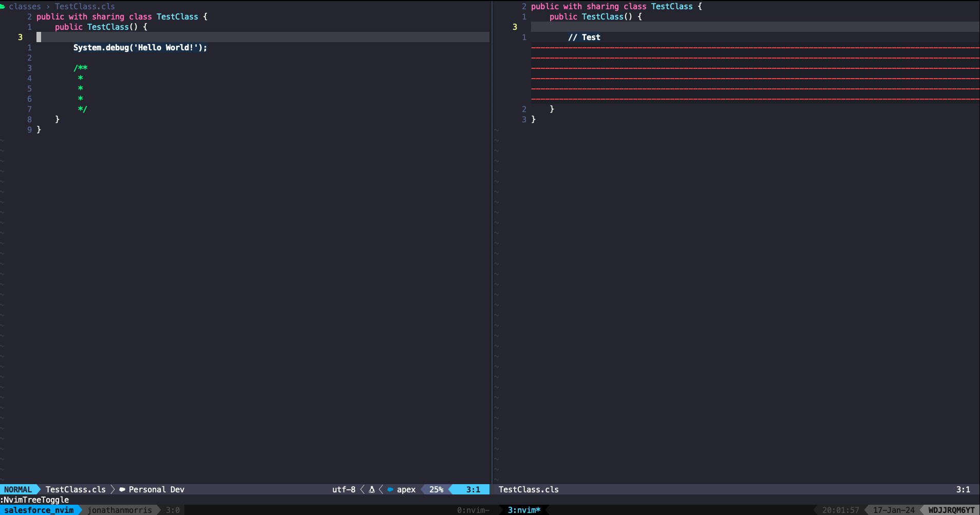980x515 pixels.
Task: Click the 'classes' breadcrumb segment
Action: click(25, 6)
